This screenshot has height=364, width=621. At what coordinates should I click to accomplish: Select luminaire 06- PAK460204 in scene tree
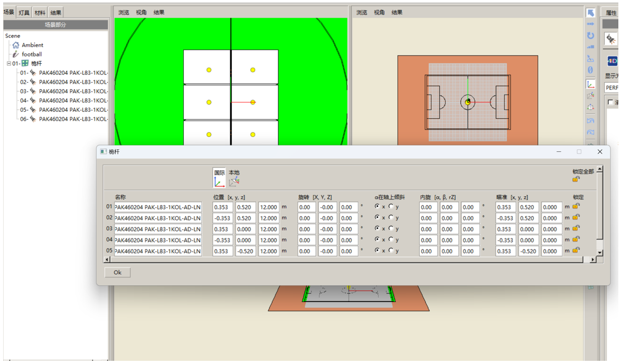tap(63, 119)
